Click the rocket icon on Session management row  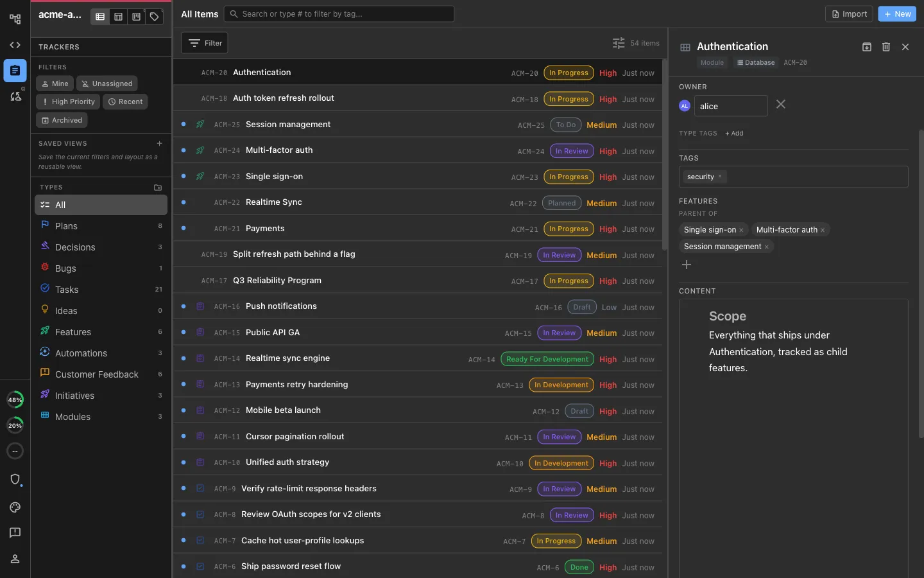[200, 125]
